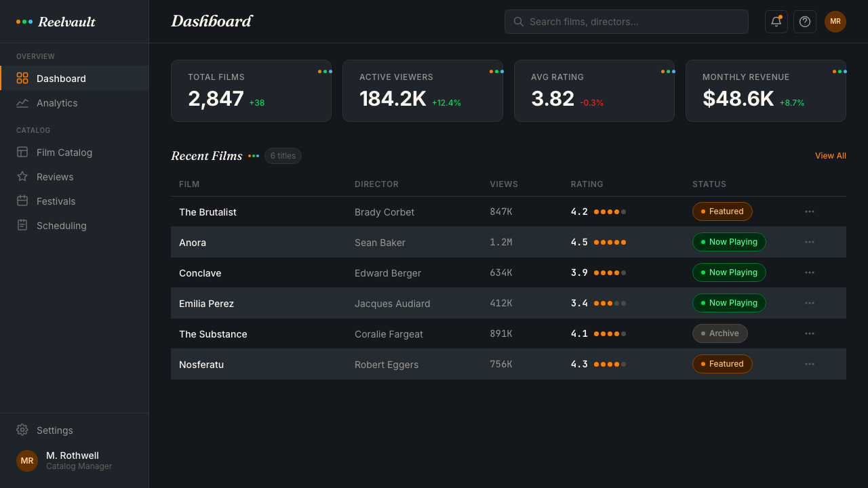Open the MR avatar in the header
Image resolution: width=868 pixels, height=488 pixels.
coord(835,22)
